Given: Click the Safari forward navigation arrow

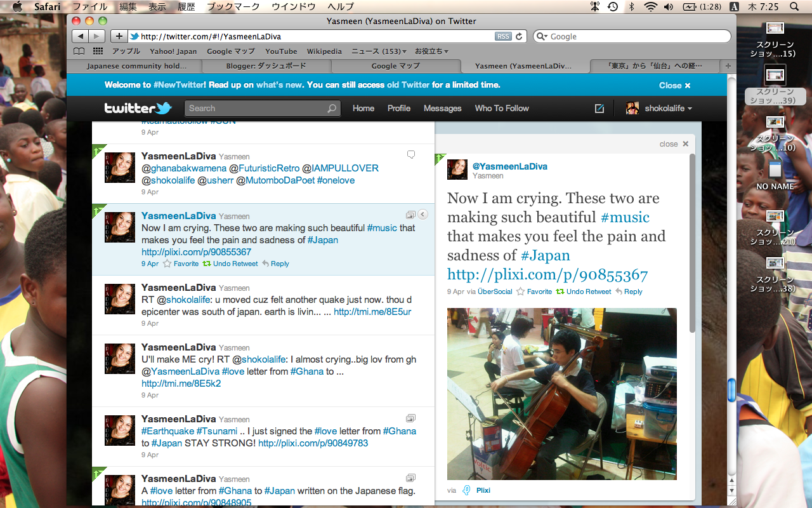Looking at the screenshot, I should [x=97, y=36].
